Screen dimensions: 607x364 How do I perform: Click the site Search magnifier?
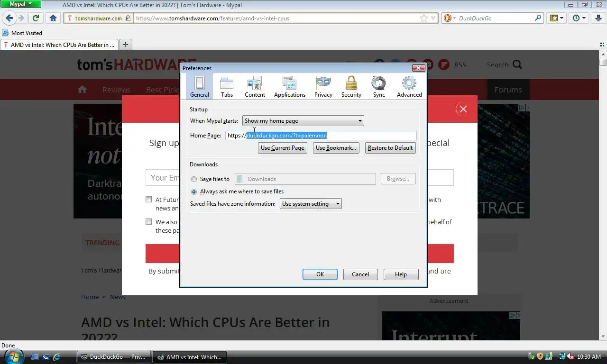tap(517, 65)
